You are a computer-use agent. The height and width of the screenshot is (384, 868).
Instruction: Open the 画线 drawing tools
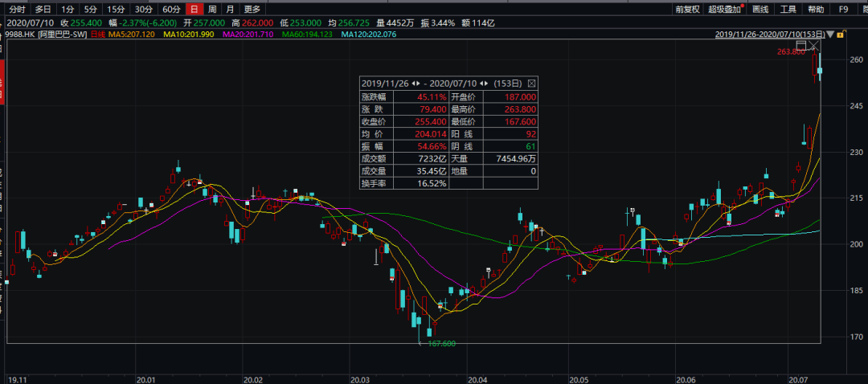click(760, 10)
